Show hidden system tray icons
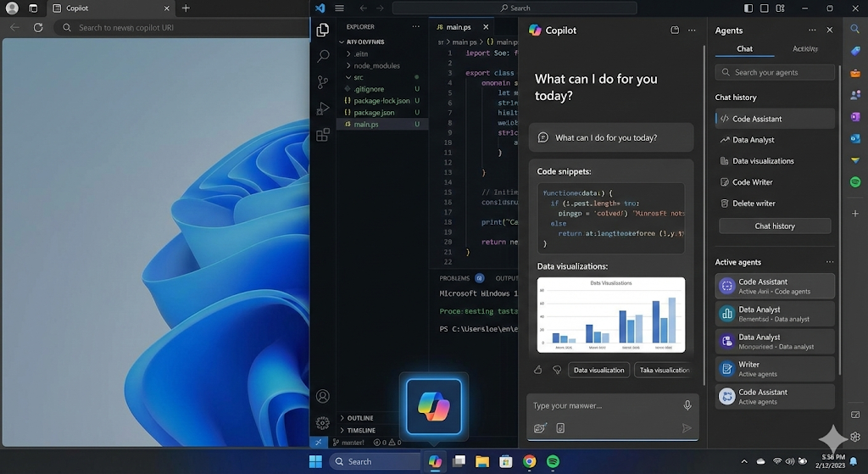Viewport: 868px width, 474px height. click(x=744, y=461)
